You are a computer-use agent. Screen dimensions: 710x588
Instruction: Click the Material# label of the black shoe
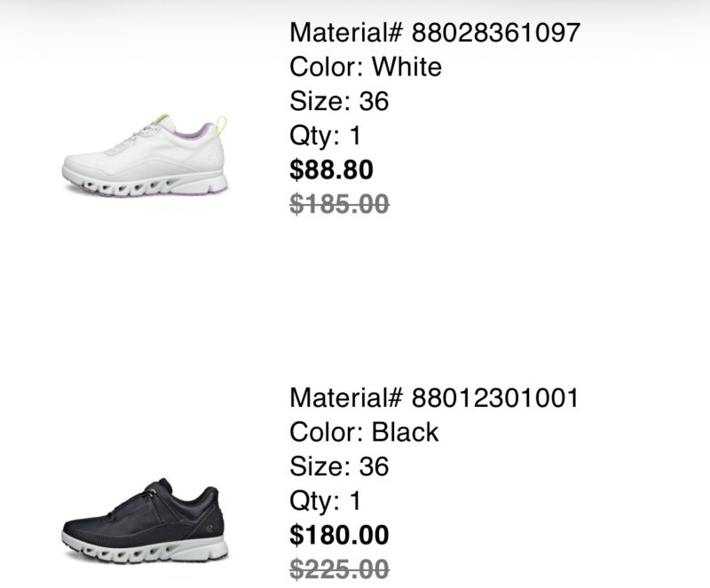[345, 398]
